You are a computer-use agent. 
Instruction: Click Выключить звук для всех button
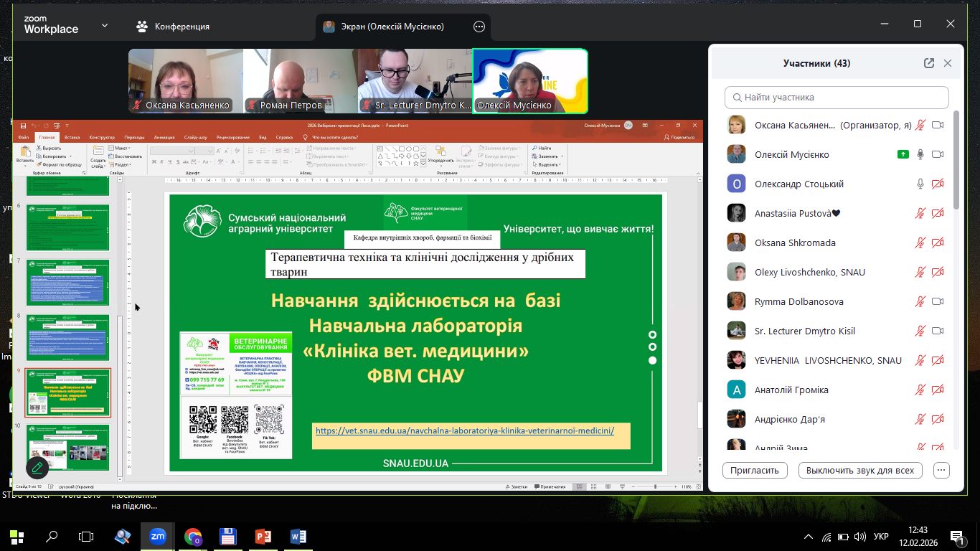(859, 471)
